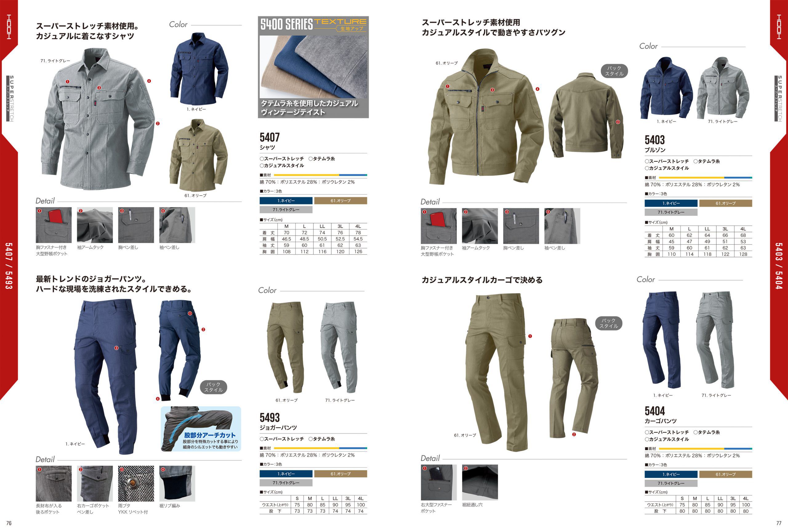
Task: Select the product number 5403 heading
Action: 654,140
